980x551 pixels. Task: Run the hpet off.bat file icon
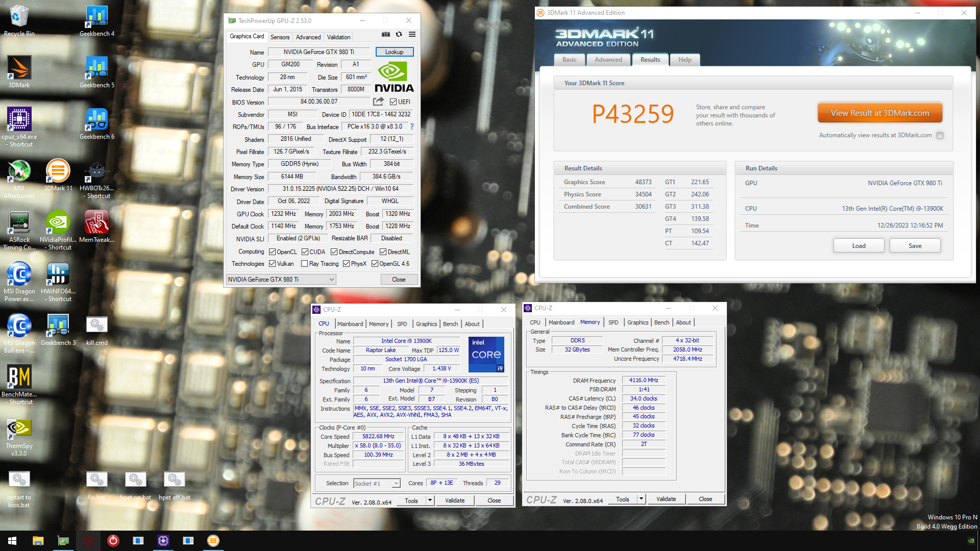coord(175,485)
